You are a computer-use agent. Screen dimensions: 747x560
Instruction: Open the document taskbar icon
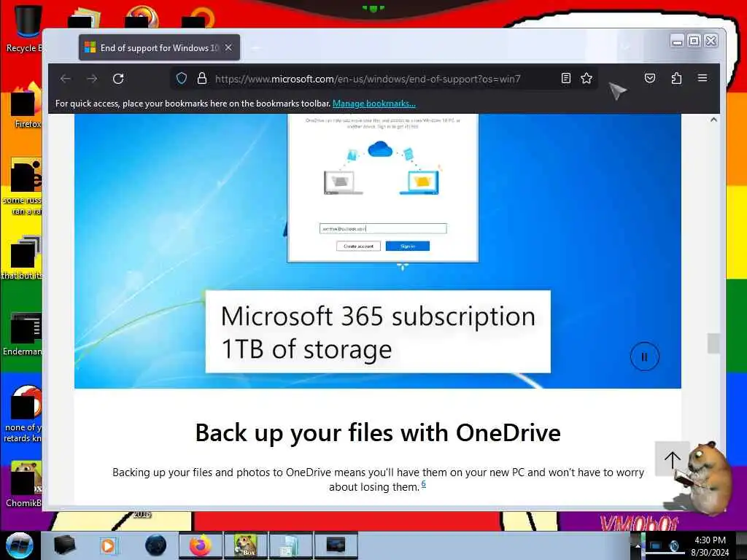[290, 545]
